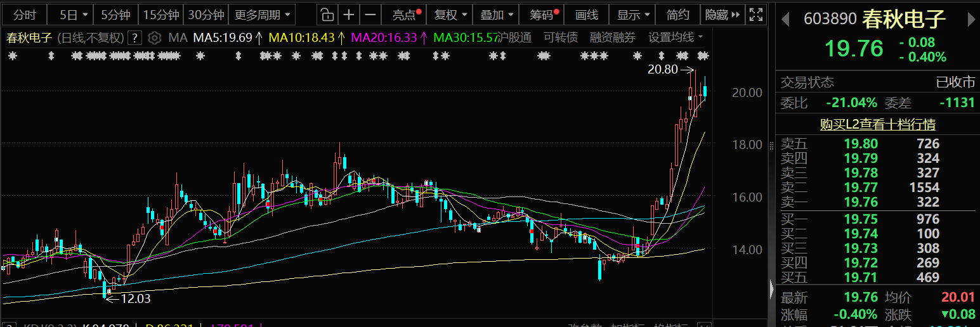Toggle the 亮点 highlights button
980x327 pixels.
(x=407, y=15)
